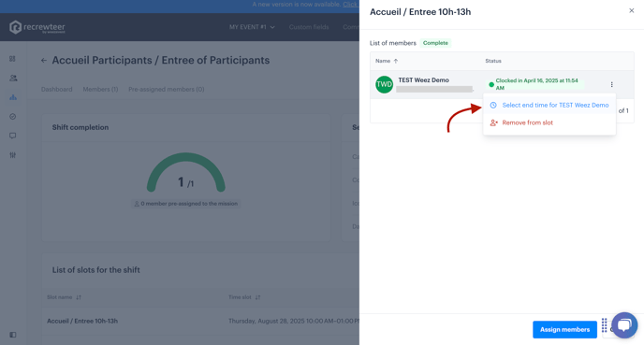The height and width of the screenshot is (345, 644).
Task: Open the Recrewteer logo home link
Action: 37,27
